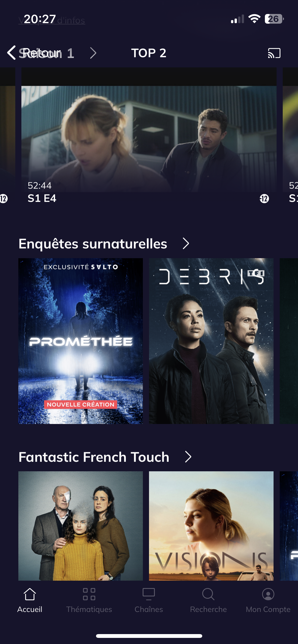
Task: Tap the chevron next to Saison 1
Action: tap(93, 53)
